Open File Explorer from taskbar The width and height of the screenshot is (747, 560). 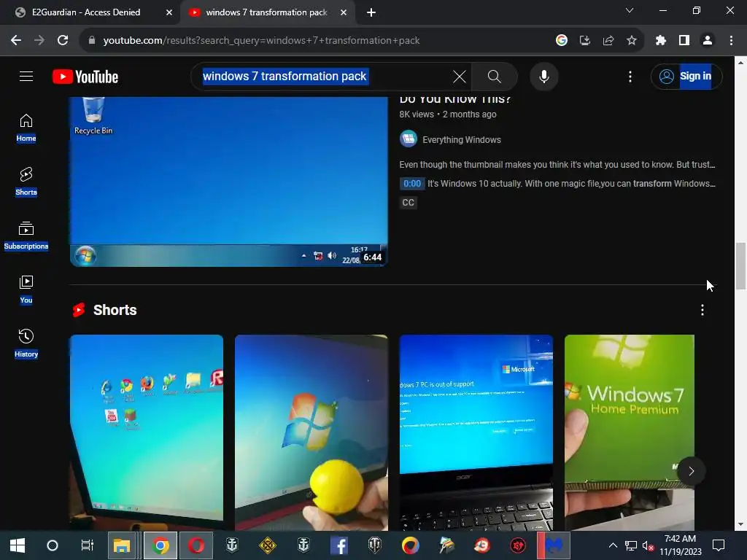pos(122,545)
